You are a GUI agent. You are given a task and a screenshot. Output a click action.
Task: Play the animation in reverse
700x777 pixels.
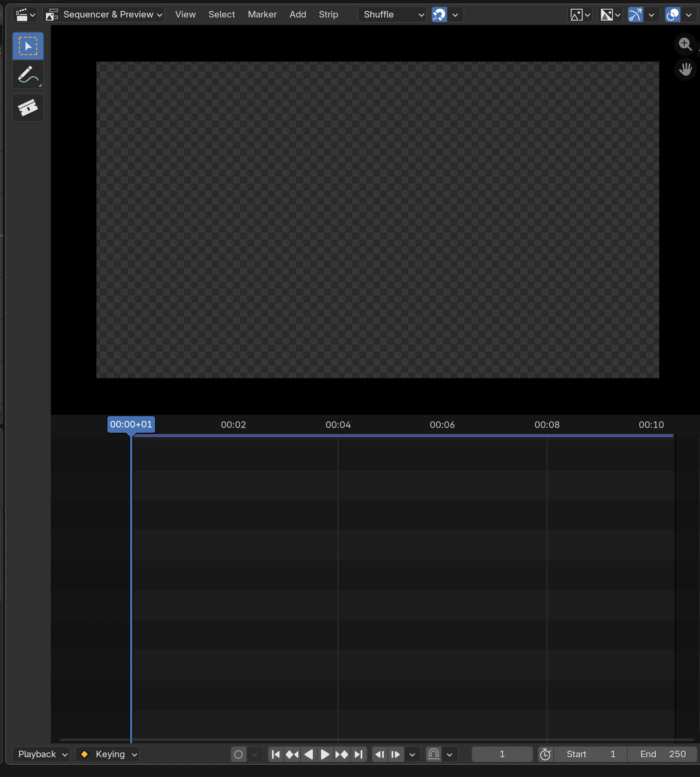(309, 754)
